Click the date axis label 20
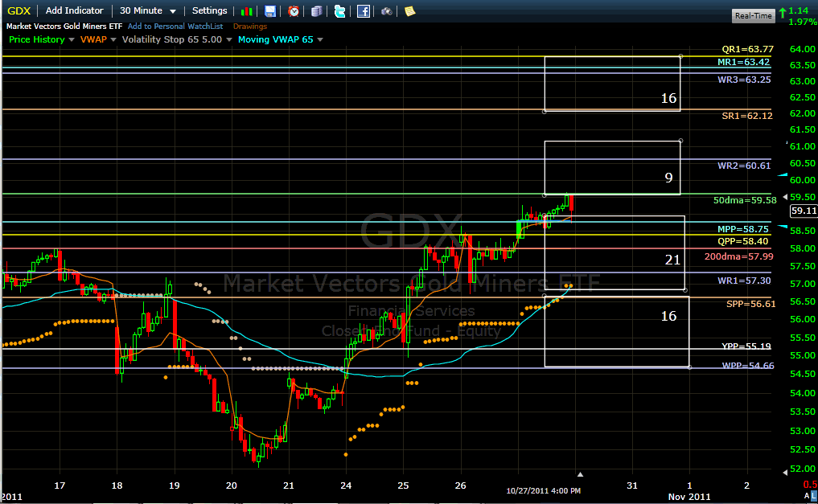This screenshot has width=818, height=504. click(231, 486)
